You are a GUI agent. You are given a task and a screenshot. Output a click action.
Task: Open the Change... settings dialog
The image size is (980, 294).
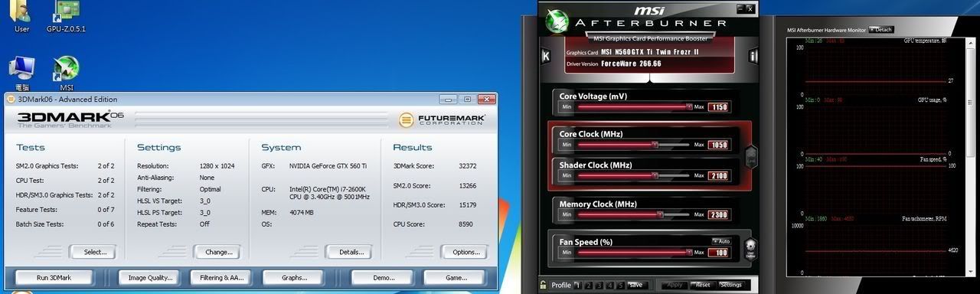coord(219,252)
